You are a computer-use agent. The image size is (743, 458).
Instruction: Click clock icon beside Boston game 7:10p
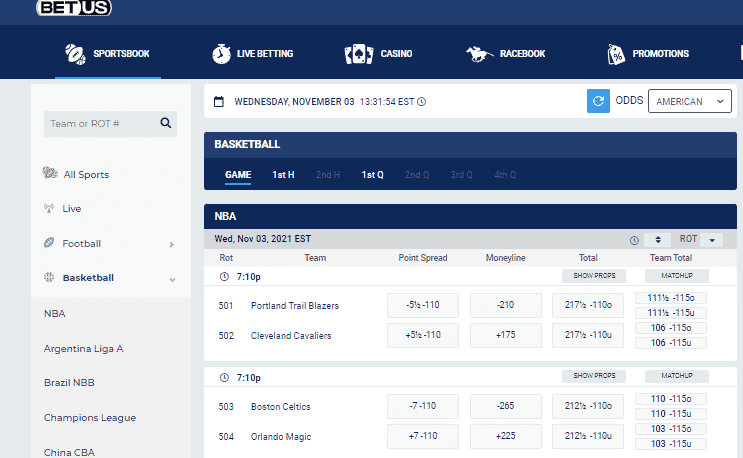coord(224,377)
